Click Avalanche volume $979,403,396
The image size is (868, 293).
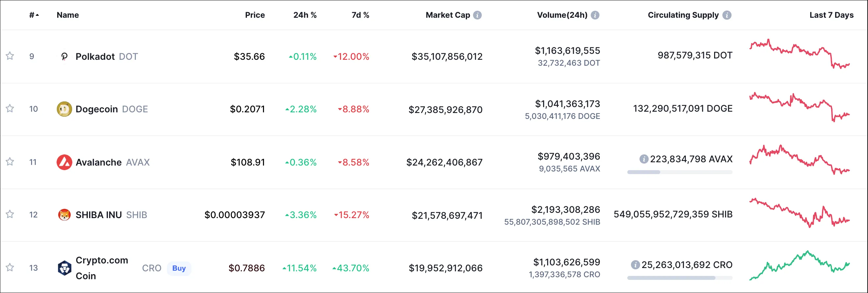[x=569, y=156]
